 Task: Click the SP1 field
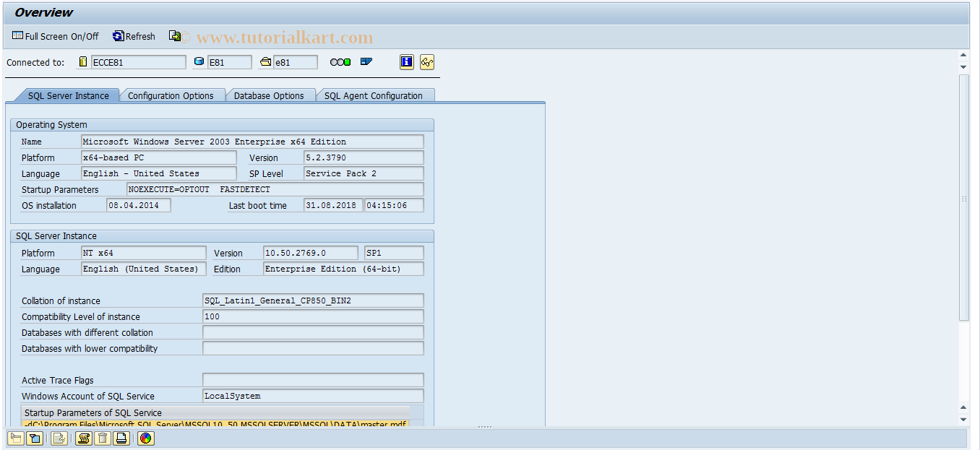[394, 253]
